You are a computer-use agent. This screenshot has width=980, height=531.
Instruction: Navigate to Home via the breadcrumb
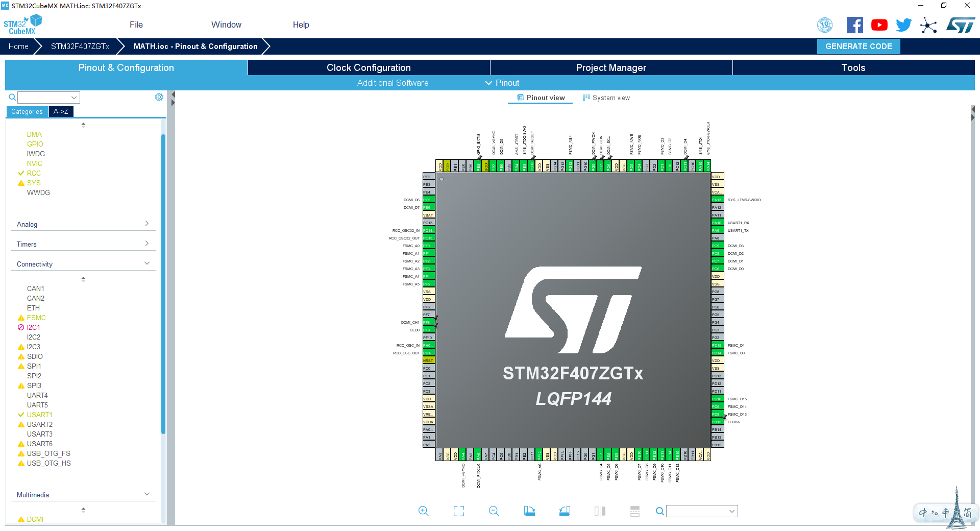tap(18, 46)
